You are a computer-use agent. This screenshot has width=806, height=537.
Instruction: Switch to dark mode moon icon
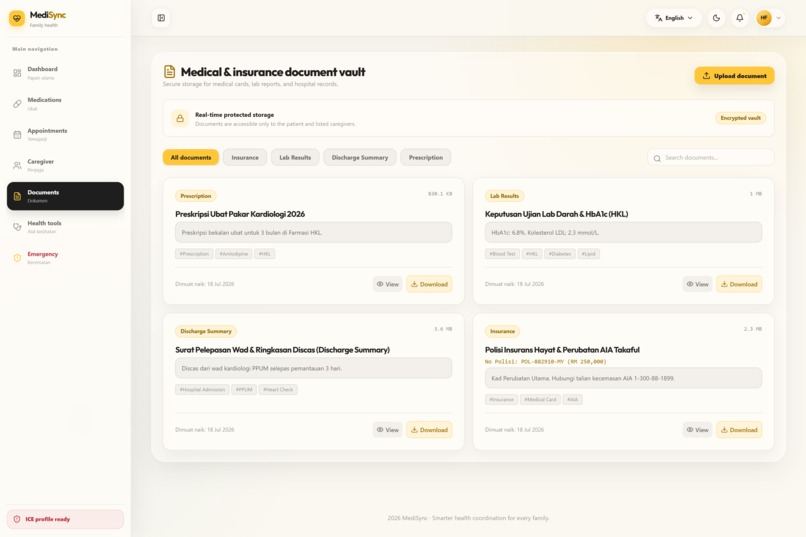pyautogui.click(x=716, y=18)
